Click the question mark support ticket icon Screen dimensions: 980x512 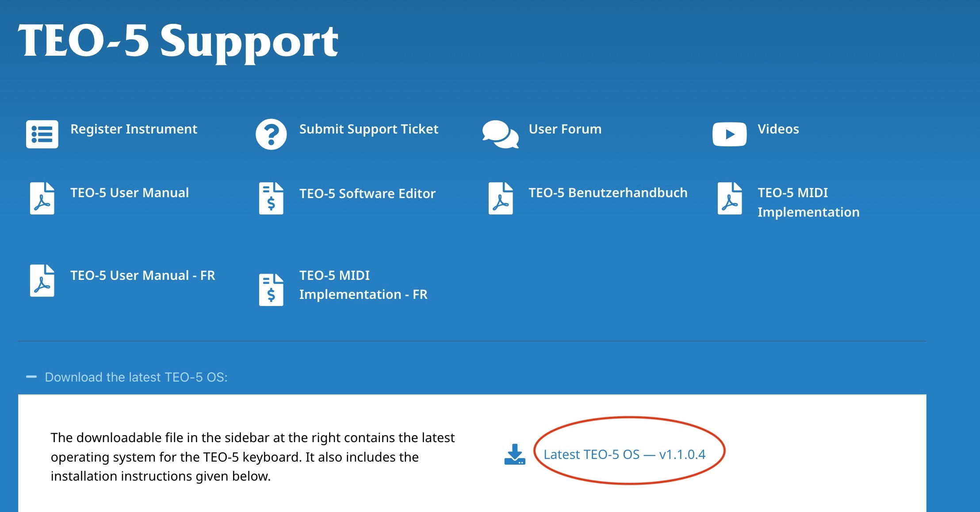pos(271,134)
